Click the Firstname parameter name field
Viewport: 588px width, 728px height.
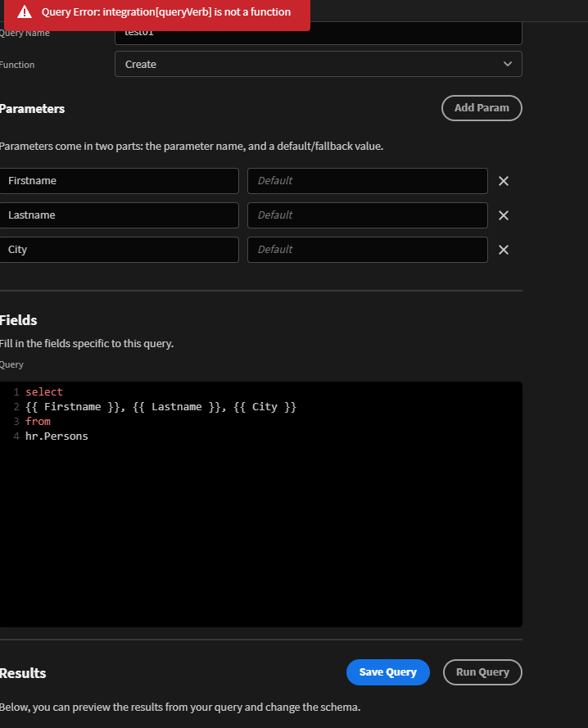(120, 181)
